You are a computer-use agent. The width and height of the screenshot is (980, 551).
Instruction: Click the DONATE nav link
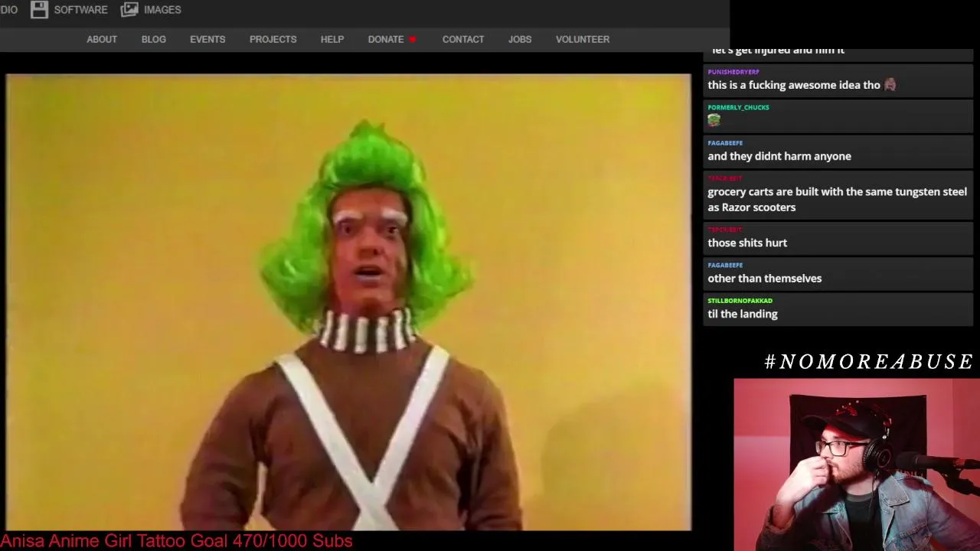[386, 39]
